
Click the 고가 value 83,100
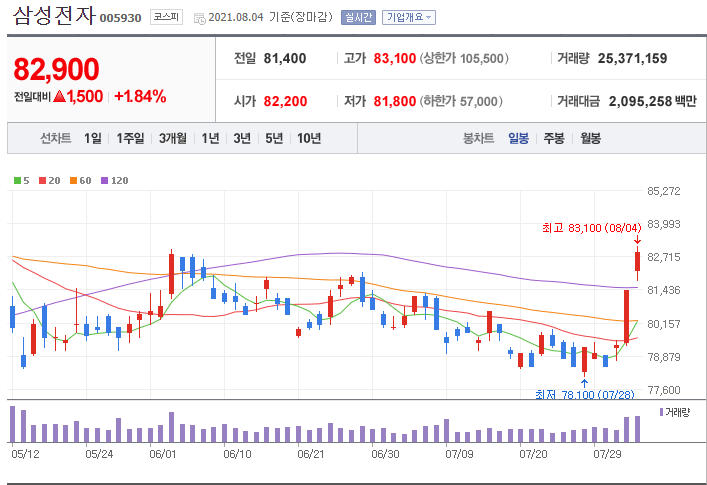pos(395,59)
